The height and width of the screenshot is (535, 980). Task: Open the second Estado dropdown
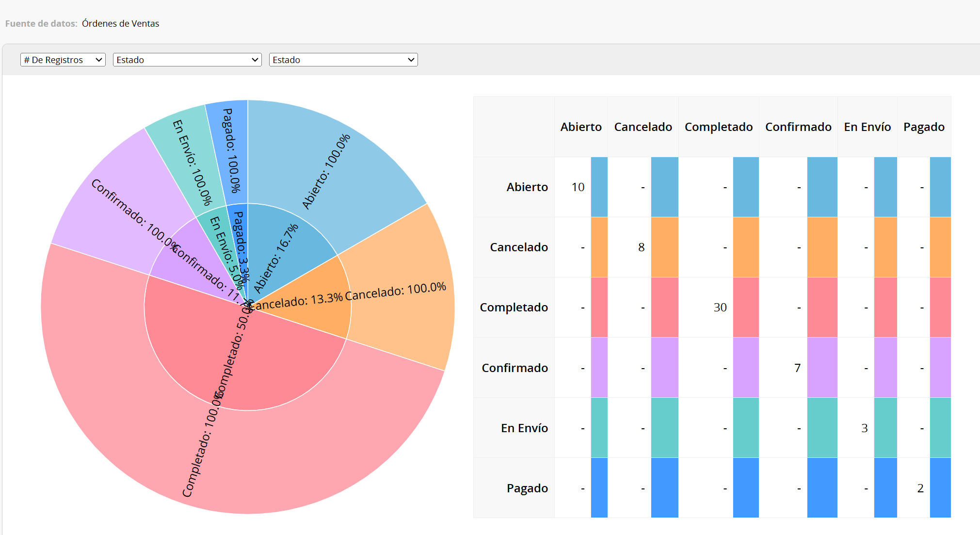(343, 60)
